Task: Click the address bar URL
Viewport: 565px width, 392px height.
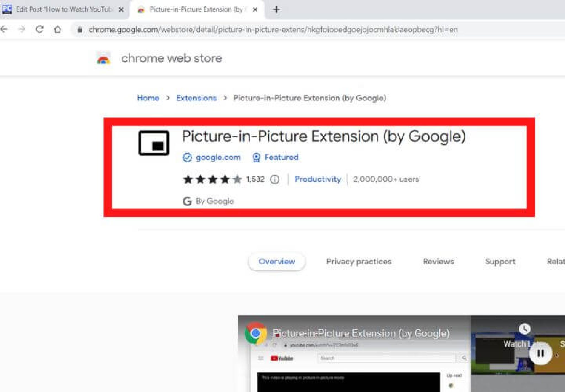Action: coord(273,29)
